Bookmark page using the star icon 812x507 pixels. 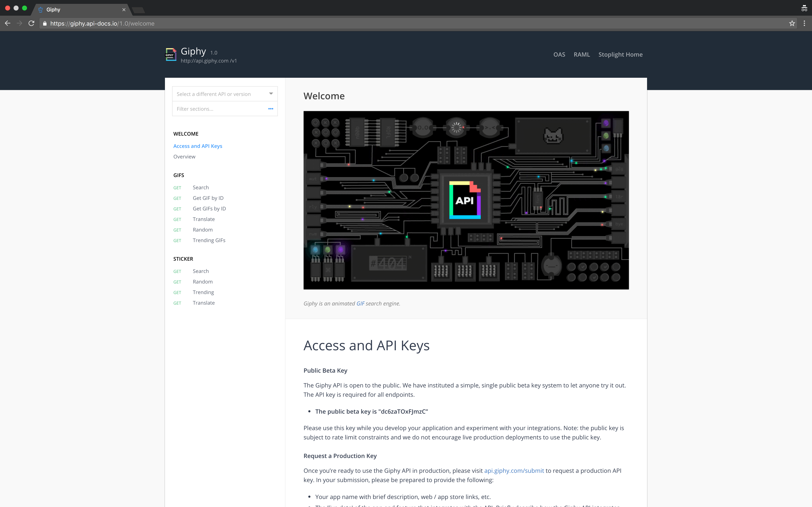click(x=792, y=23)
